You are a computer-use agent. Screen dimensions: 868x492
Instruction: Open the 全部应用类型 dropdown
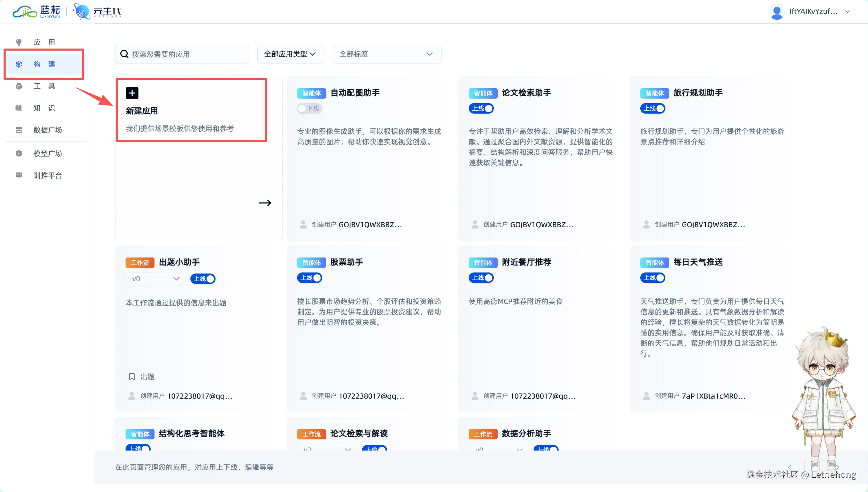[290, 54]
